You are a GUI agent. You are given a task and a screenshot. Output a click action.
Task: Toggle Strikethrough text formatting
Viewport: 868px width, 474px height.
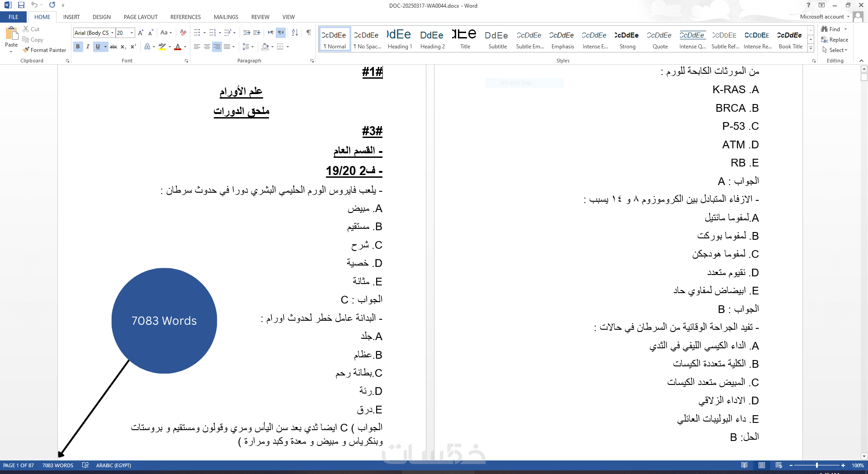tap(113, 47)
